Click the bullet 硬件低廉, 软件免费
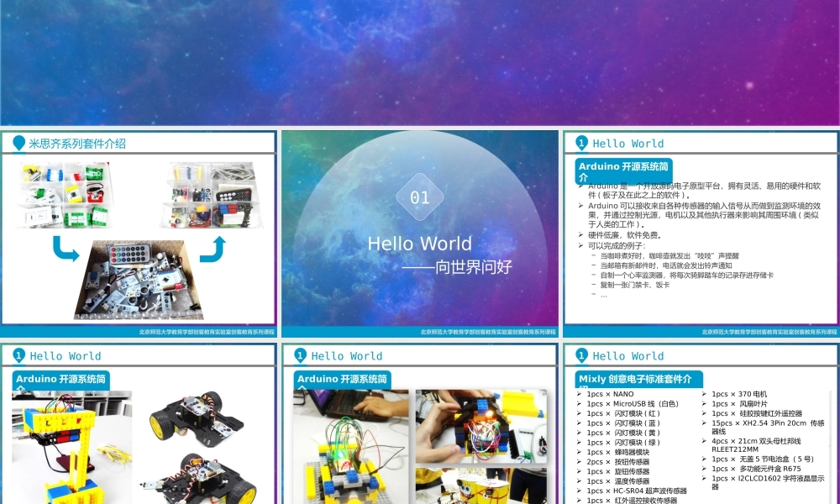The image size is (840, 504). click(625, 235)
